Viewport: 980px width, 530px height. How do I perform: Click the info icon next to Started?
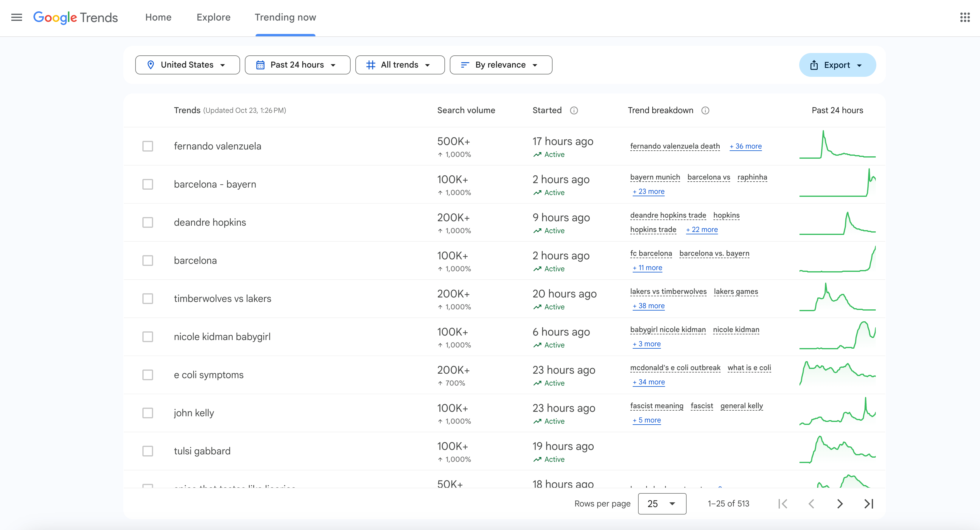tap(574, 110)
